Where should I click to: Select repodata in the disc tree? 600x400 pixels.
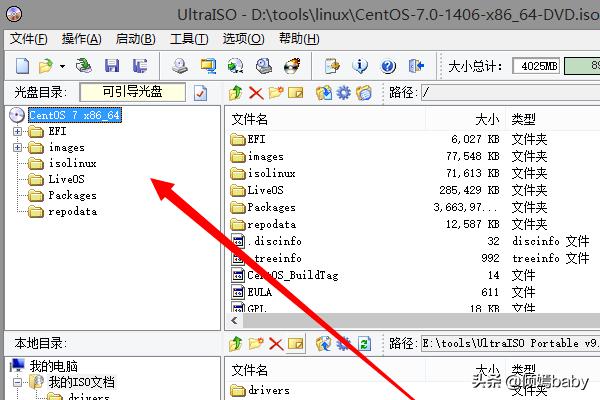(73, 211)
